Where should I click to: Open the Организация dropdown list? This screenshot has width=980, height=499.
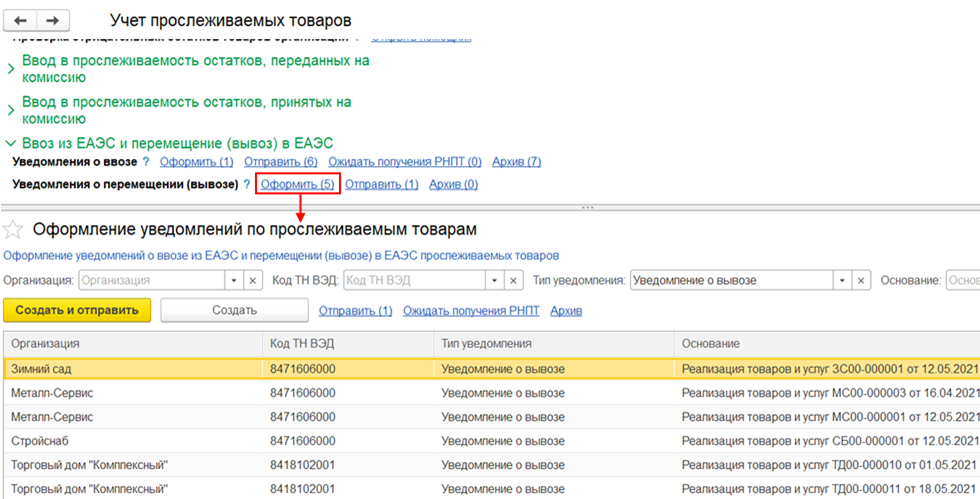pos(234,281)
